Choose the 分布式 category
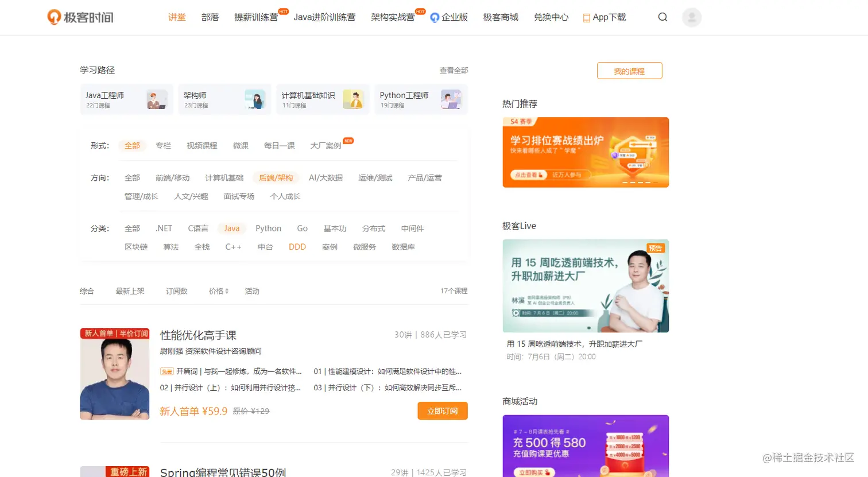The image size is (868, 477). (x=374, y=228)
